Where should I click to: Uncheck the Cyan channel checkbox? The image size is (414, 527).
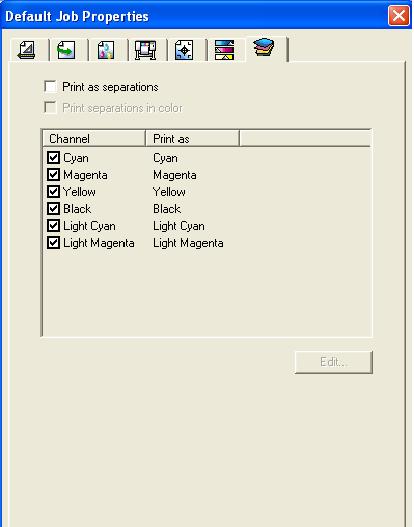point(53,158)
